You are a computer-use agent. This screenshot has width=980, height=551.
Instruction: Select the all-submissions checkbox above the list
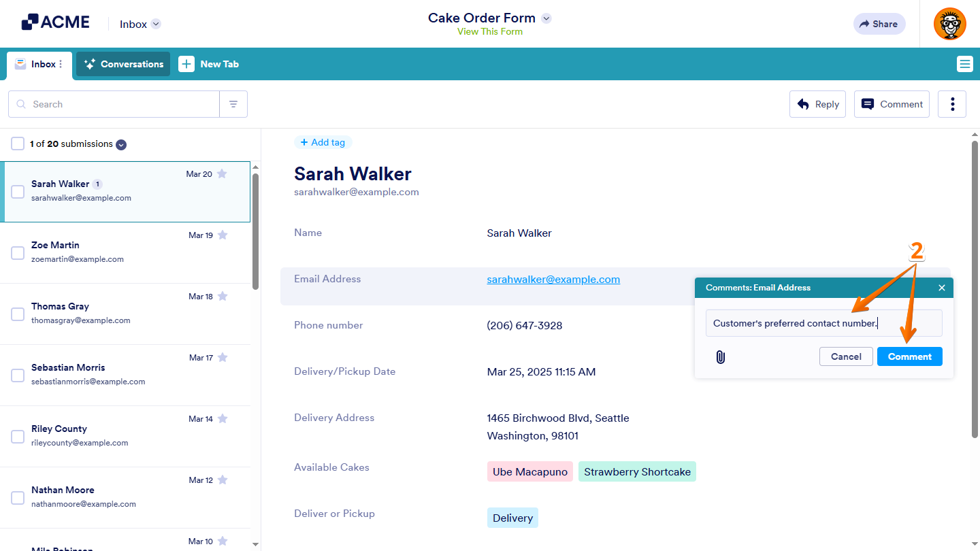(17, 144)
